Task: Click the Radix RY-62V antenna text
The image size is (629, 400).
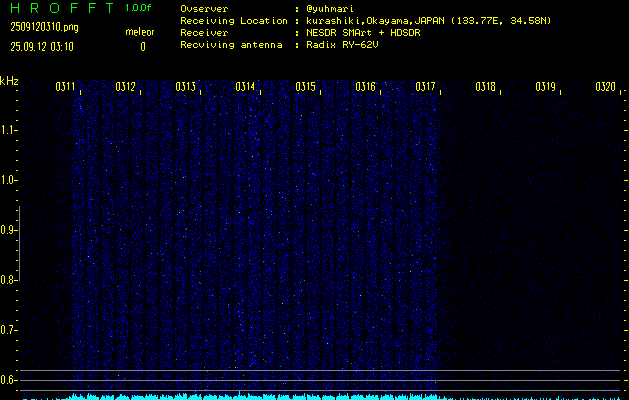Action: (x=342, y=45)
